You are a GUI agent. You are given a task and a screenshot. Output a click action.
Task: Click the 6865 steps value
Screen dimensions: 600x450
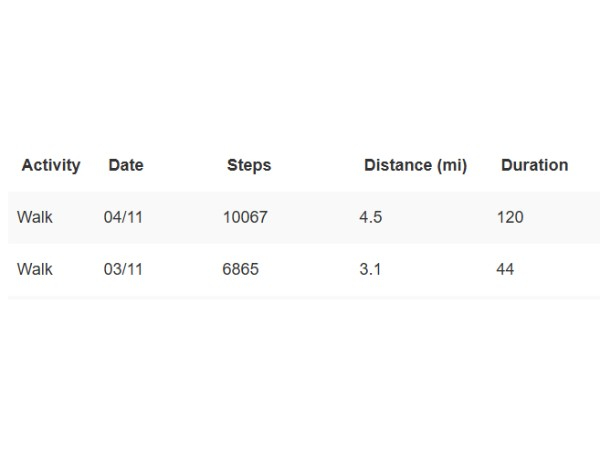click(241, 270)
